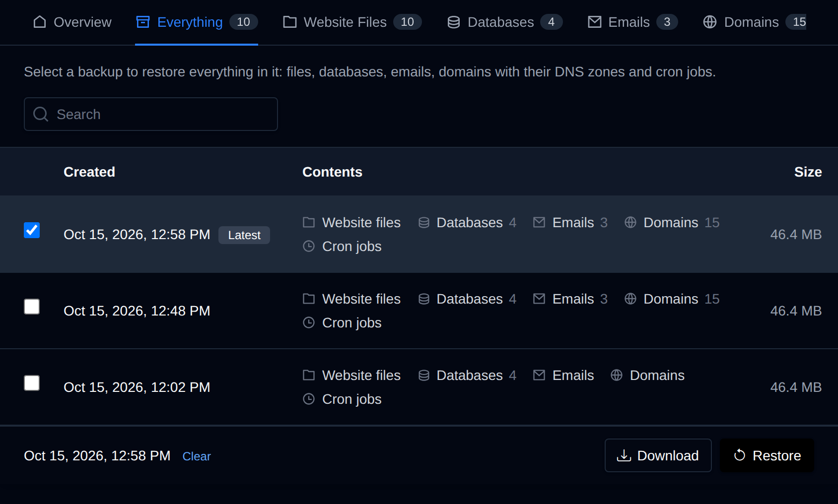
Task: Click "Oct 15, 2026, 12:02 PM" date text
Action: 137,387
